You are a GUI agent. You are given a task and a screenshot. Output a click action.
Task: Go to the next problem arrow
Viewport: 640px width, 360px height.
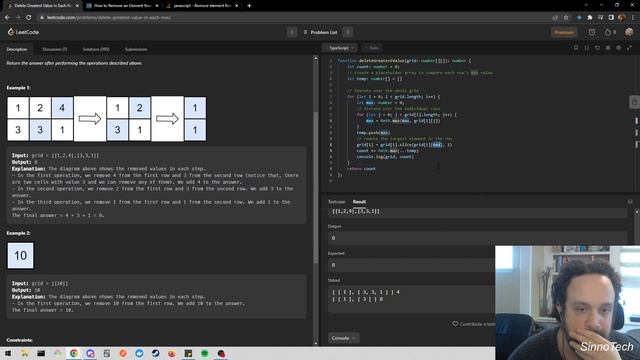(x=348, y=32)
